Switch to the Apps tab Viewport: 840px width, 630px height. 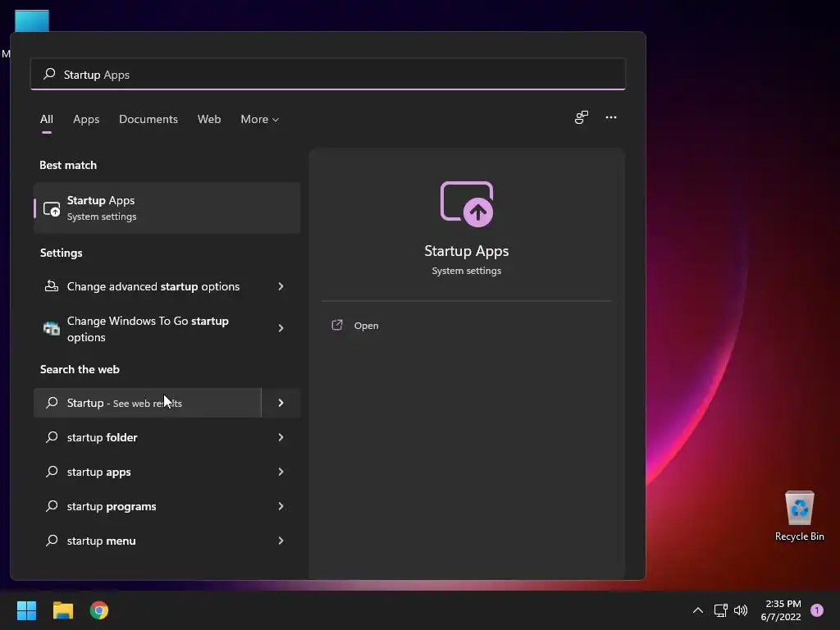click(x=86, y=119)
